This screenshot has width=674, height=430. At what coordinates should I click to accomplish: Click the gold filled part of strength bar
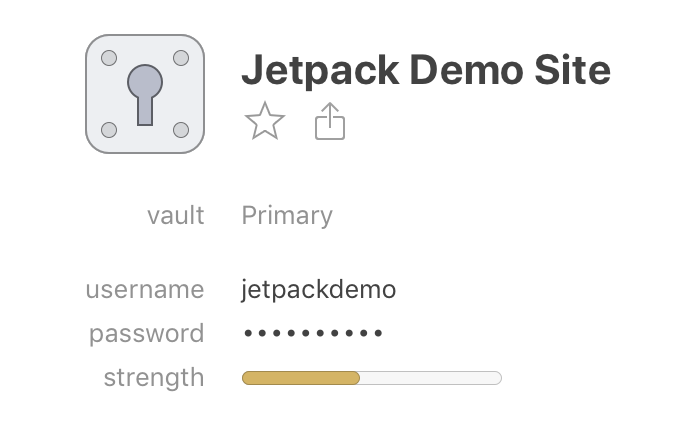[x=300, y=378]
